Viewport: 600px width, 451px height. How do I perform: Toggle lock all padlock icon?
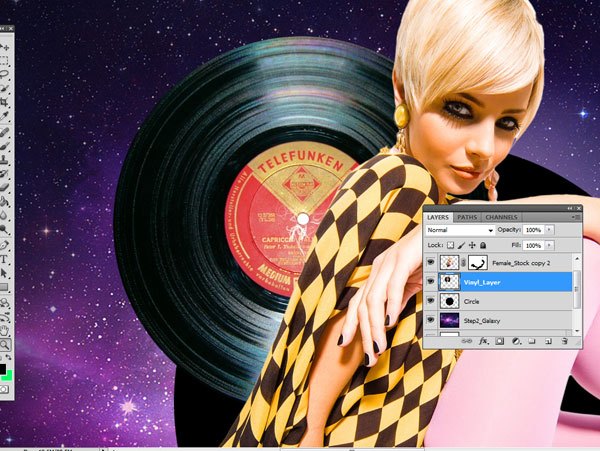[x=483, y=245]
